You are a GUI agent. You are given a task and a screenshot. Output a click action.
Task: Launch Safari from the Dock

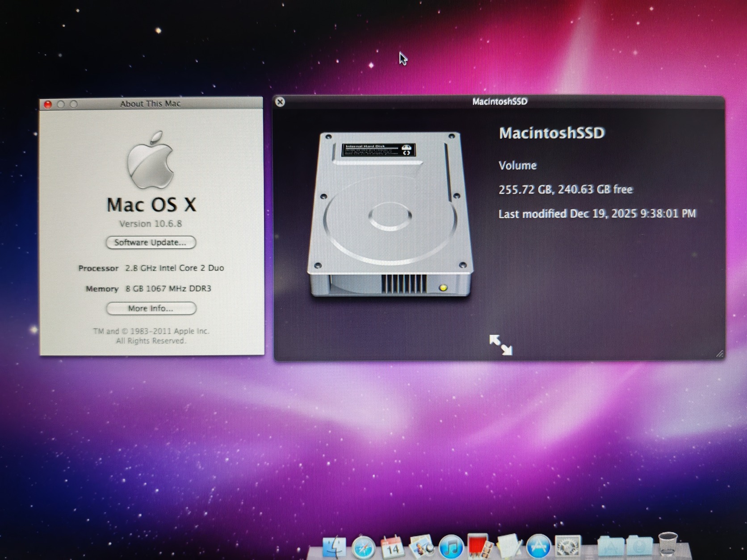coord(363,547)
